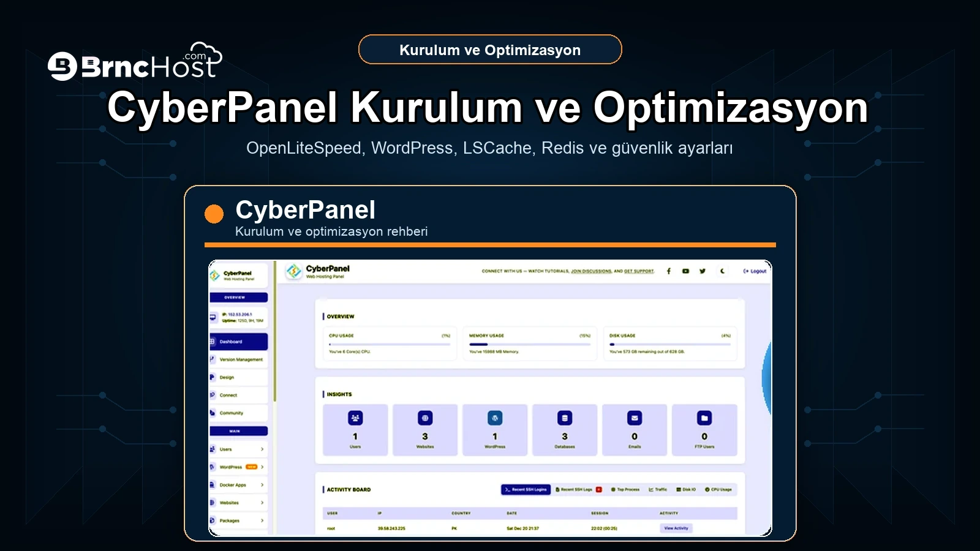Click the orange dot beside CyberPanel heading
980x551 pixels.
point(214,214)
